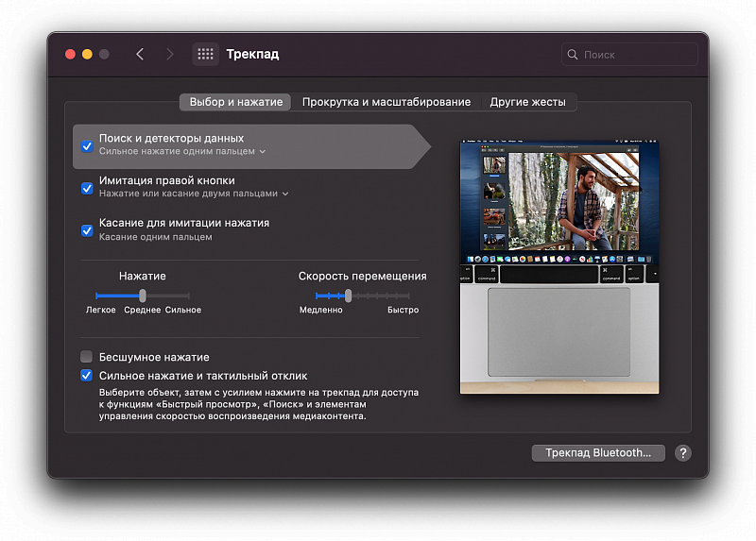The image size is (756, 541).
Task: Click the back navigation arrow
Action: coord(140,55)
